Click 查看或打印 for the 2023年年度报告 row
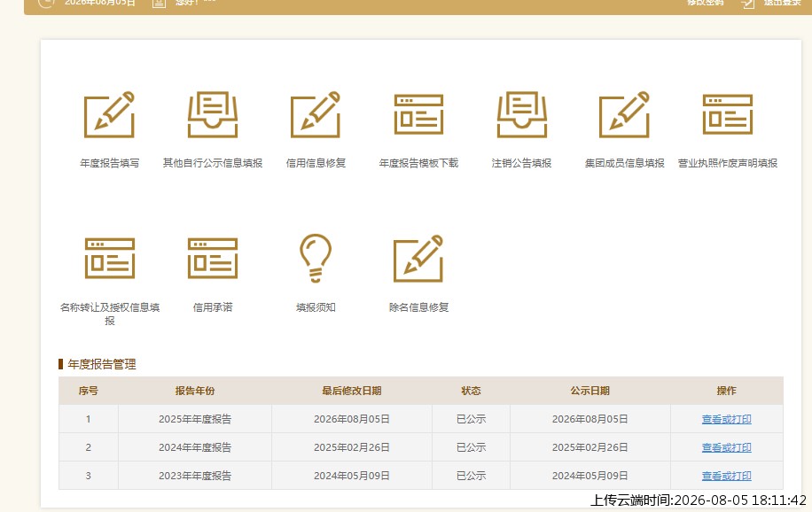The image size is (812, 512). click(727, 476)
